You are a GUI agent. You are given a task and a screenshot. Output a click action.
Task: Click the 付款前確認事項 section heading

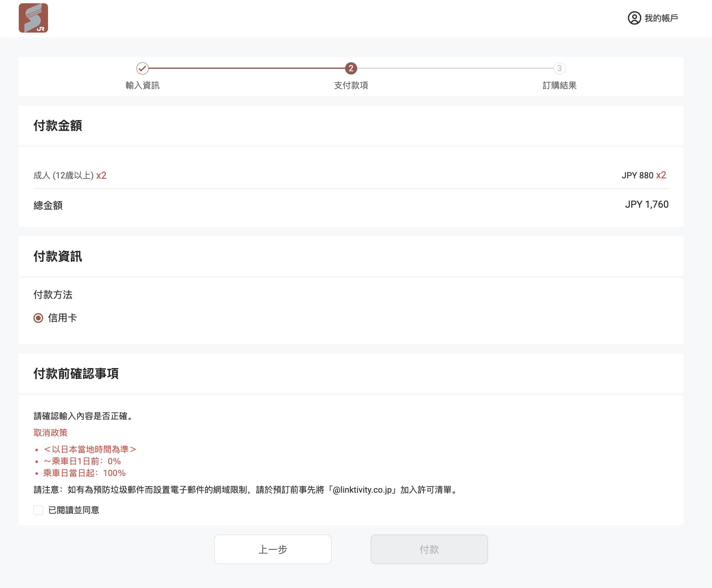(x=76, y=373)
